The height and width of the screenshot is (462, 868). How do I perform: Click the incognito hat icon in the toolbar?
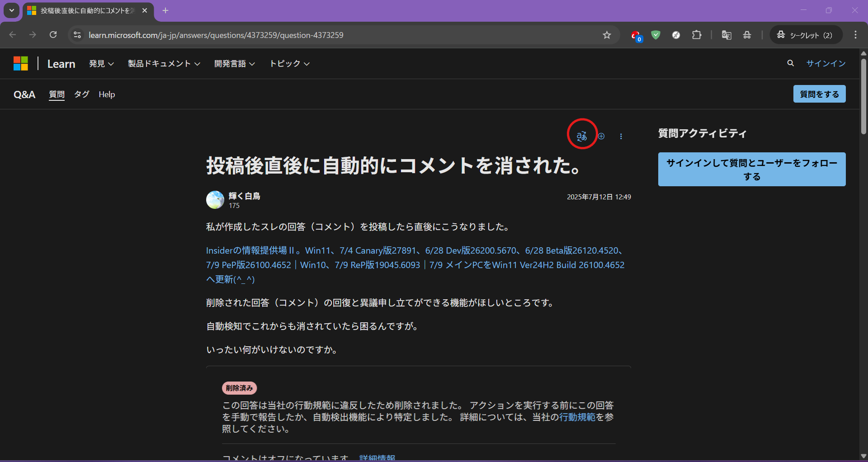tap(747, 35)
